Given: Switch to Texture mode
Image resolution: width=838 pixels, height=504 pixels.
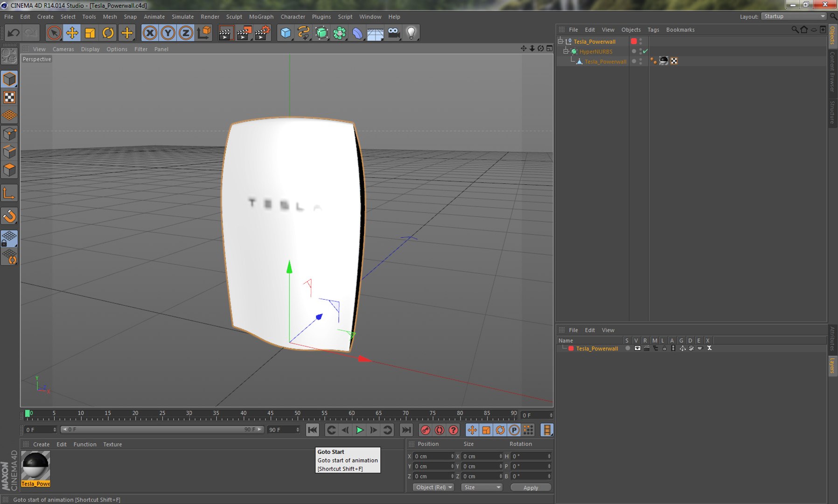Looking at the screenshot, I should [x=9, y=97].
